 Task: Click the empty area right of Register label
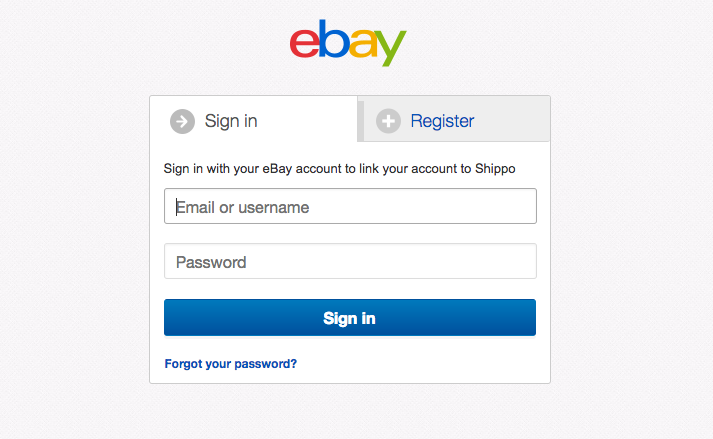pyautogui.click(x=512, y=121)
